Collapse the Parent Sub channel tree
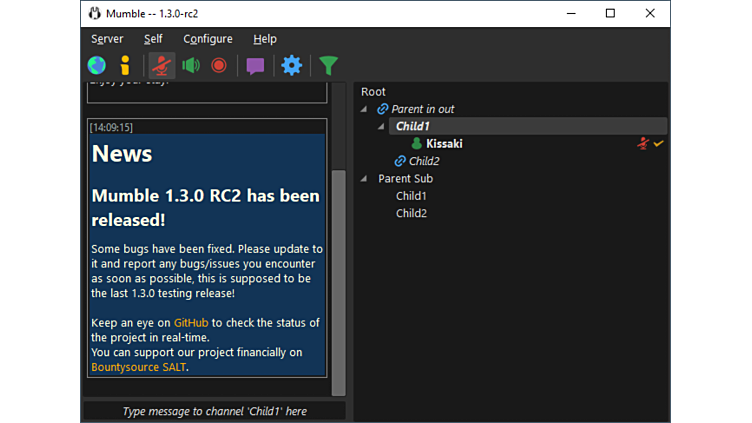The image size is (752, 423). [364, 179]
